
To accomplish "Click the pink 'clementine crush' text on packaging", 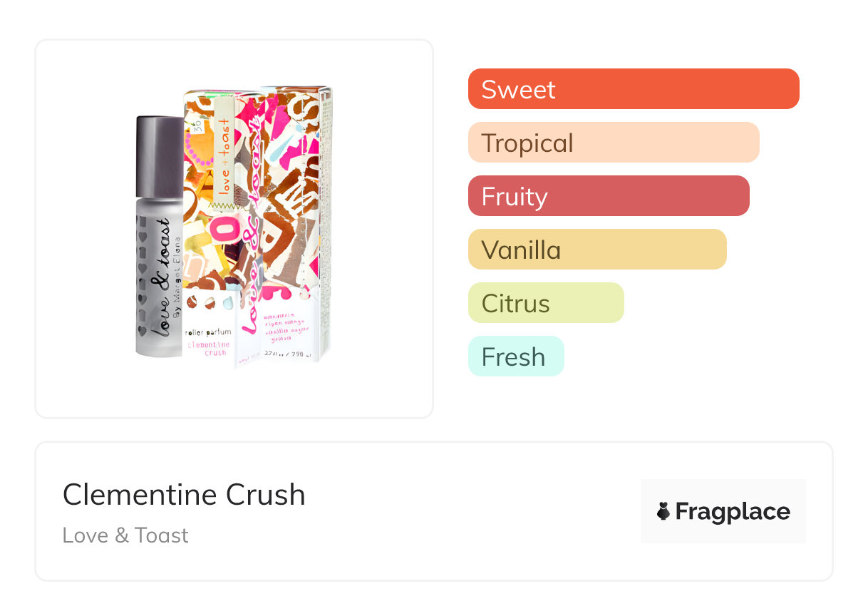I will tap(206, 348).
